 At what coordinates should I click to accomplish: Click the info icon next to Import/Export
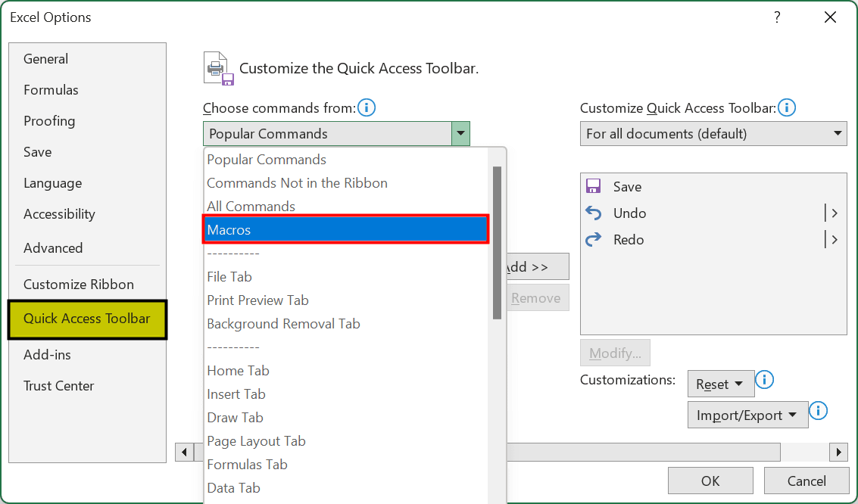pos(819,410)
